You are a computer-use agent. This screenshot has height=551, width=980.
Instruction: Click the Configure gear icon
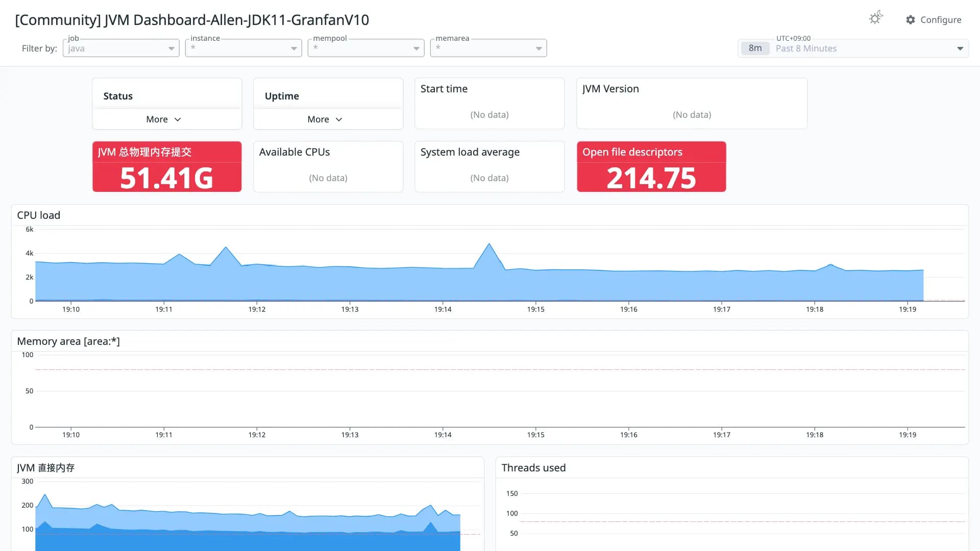click(x=911, y=19)
